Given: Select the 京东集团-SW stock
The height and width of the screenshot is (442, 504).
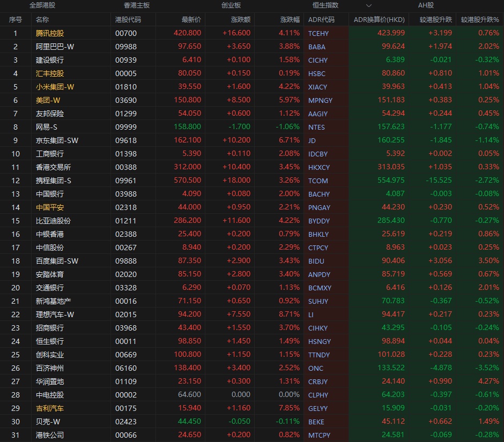Looking at the screenshot, I should (x=57, y=140).
